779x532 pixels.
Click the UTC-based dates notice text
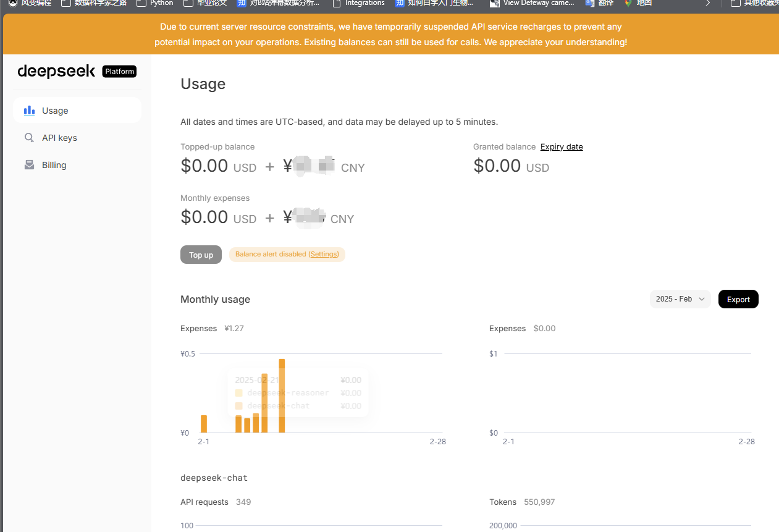pos(339,122)
